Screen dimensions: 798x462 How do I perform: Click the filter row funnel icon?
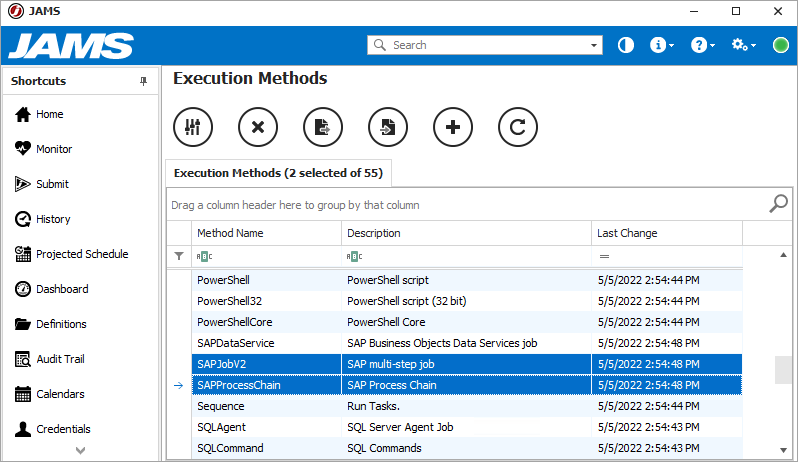coord(179,256)
